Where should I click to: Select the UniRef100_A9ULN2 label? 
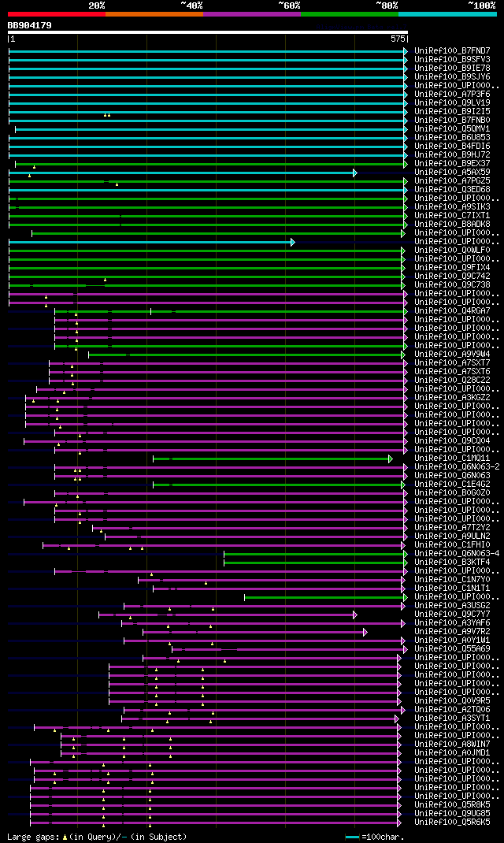pos(452,537)
